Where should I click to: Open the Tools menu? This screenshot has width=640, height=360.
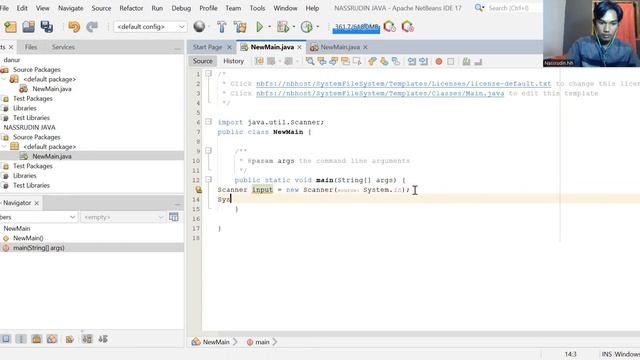pyautogui.click(x=257, y=8)
